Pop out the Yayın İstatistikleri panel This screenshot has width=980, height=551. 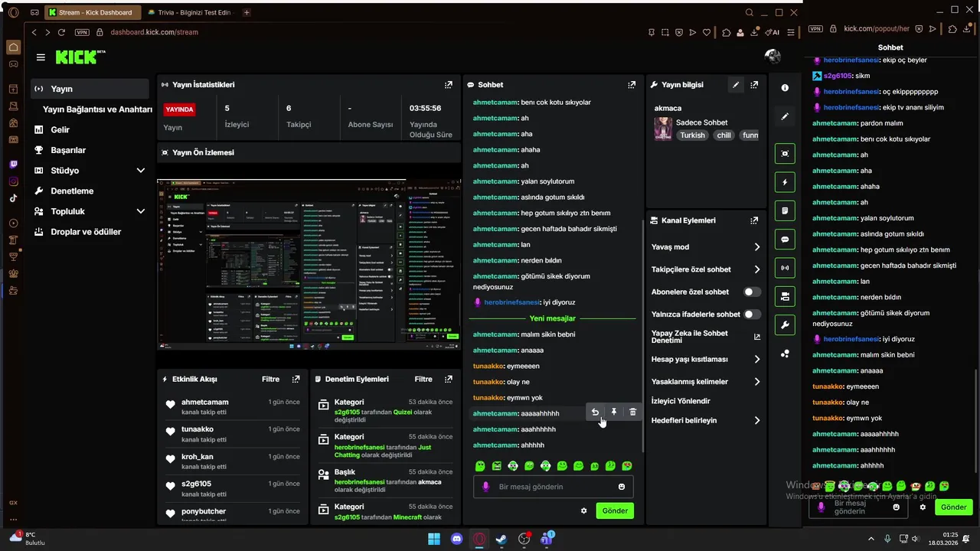449,85
